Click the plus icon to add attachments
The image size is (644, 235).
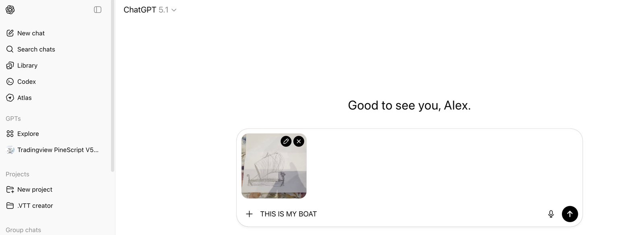[249, 214]
